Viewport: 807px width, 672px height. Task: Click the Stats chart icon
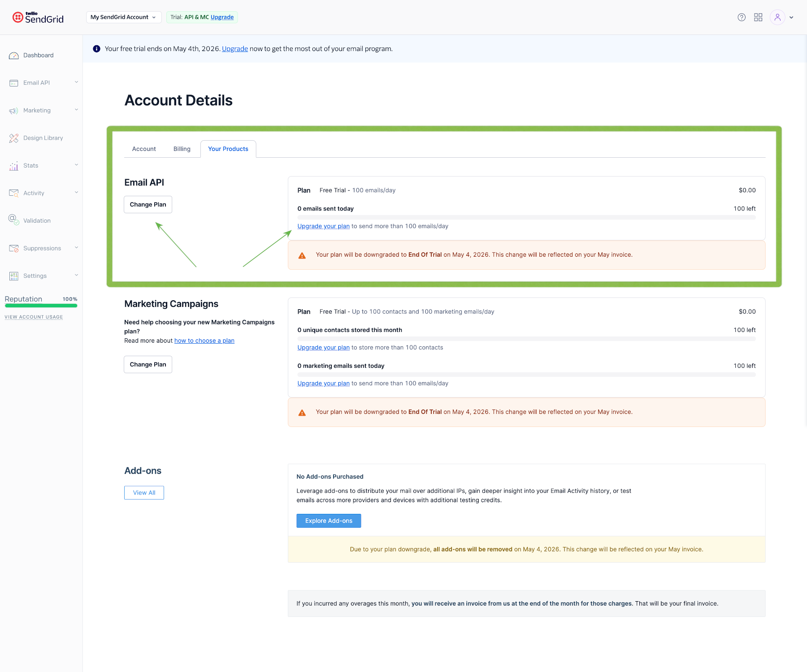[14, 166]
